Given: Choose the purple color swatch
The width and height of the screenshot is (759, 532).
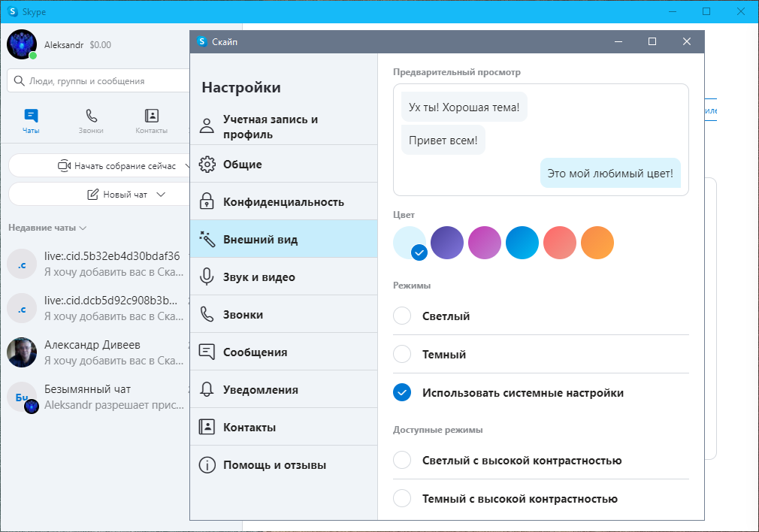Looking at the screenshot, I should coord(447,243).
